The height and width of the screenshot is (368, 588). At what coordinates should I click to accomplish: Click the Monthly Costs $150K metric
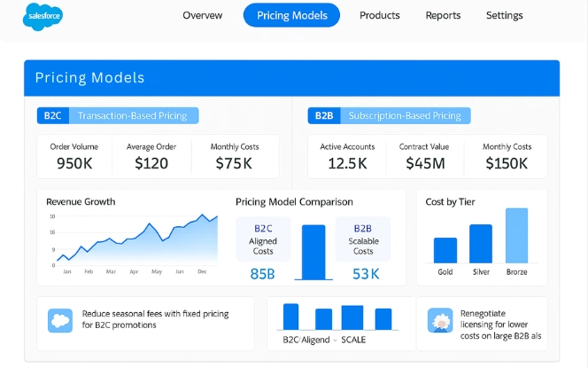pyautogui.click(x=507, y=156)
